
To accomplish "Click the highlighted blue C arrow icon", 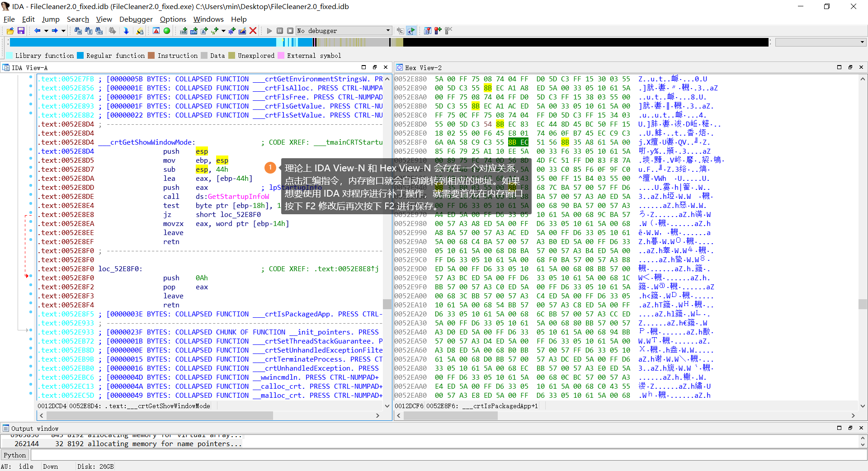I will tap(411, 31).
